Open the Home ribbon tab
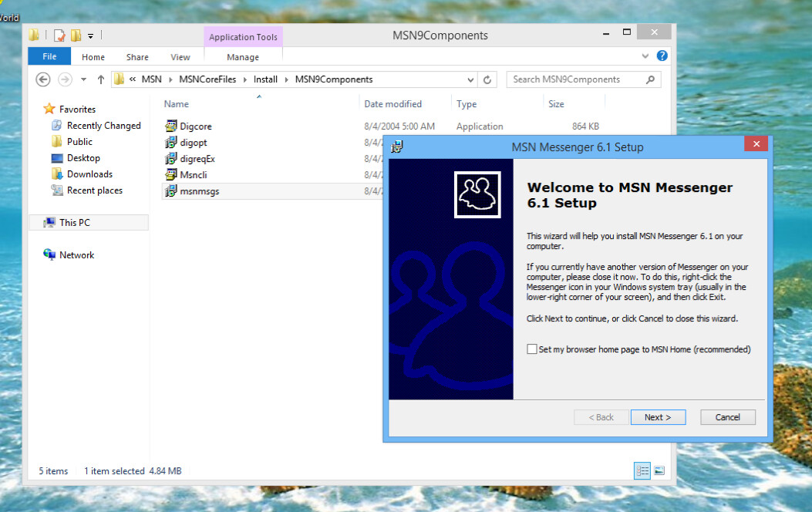The width and height of the screenshot is (812, 512). point(93,57)
